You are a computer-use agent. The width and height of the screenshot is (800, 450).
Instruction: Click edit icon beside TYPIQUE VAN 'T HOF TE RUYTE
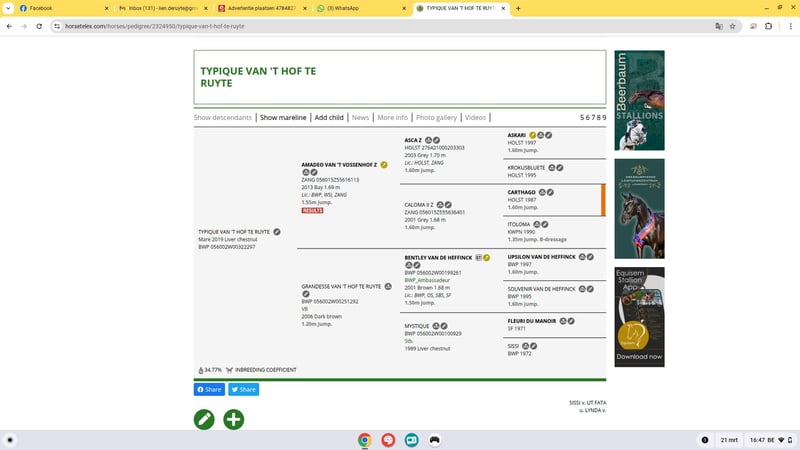pos(277,231)
